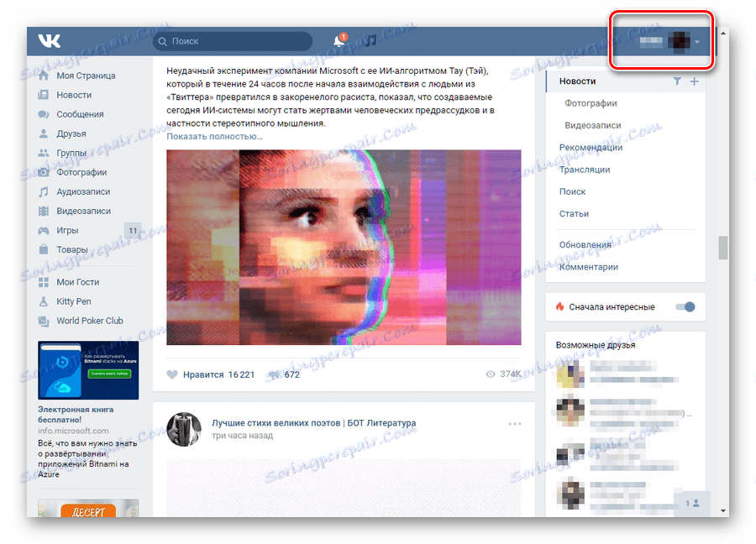Image resolution: width=756 pixels, height=544 pixels.
Task: Click the icon beside Kitty Pen
Action: [x=44, y=301]
